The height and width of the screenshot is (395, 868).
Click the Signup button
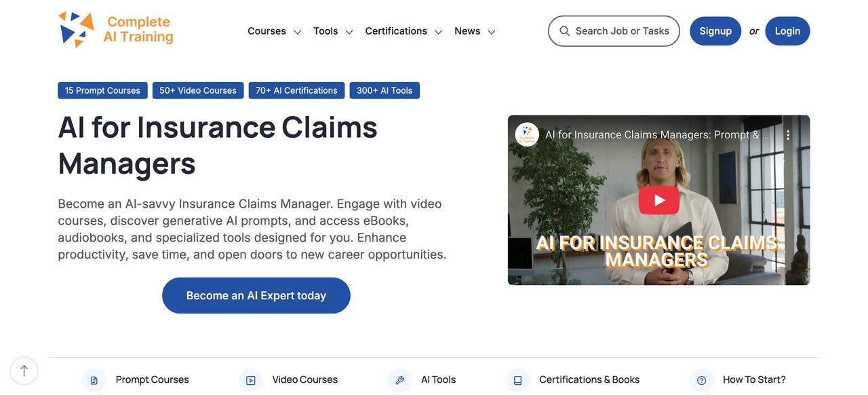point(715,31)
